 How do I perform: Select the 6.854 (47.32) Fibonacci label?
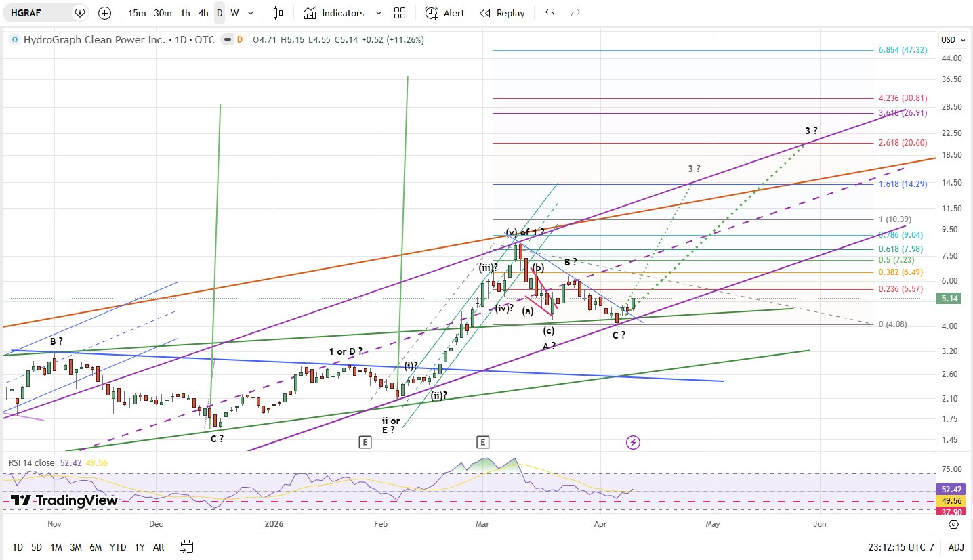point(903,50)
